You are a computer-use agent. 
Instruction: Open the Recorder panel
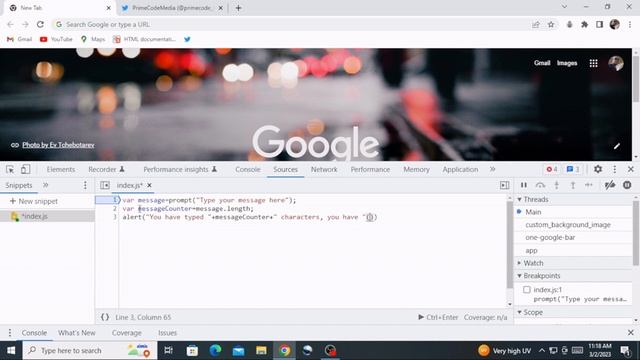click(106, 169)
